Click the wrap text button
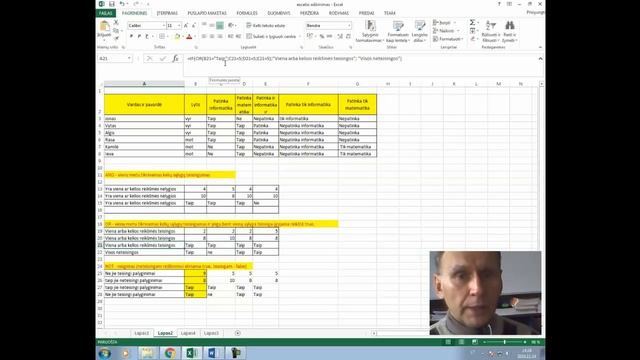The width and height of the screenshot is (640, 360). pos(266,25)
